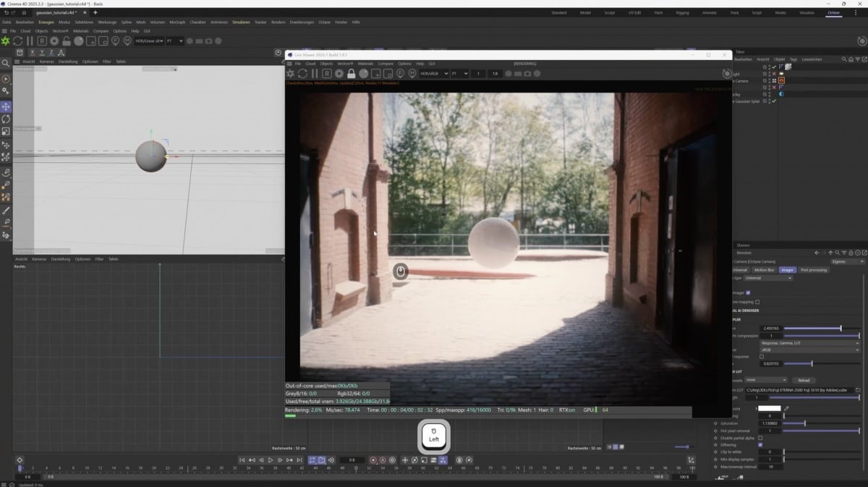Enable Disable partial alpha checkbox
Screen dimensions: 868x487
click(760, 438)
